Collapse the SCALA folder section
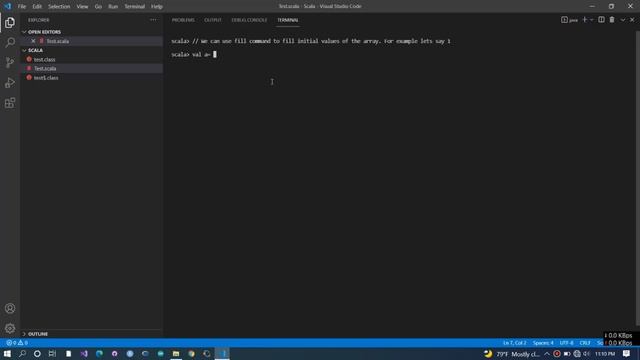 [x=35, y=50]
